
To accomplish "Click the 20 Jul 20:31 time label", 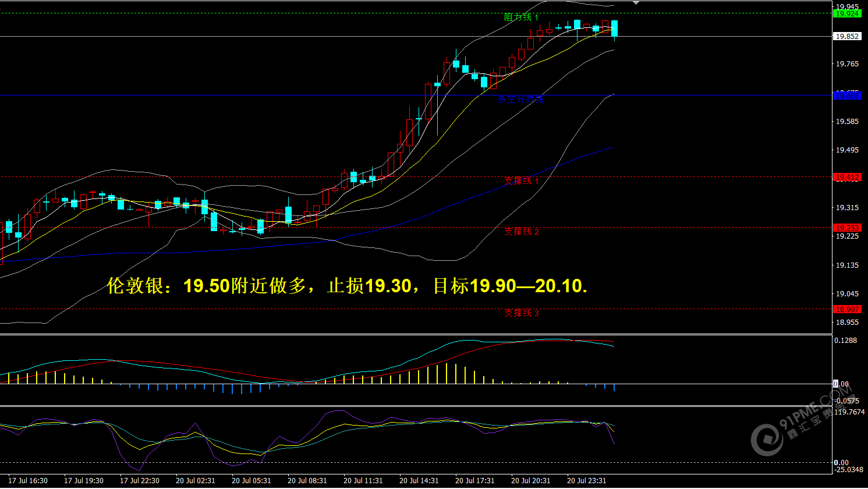I will (x=531, y=481).
